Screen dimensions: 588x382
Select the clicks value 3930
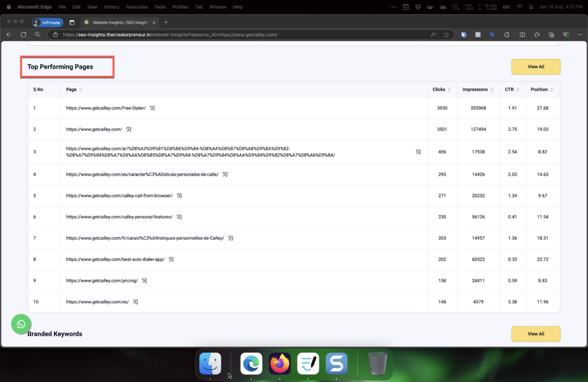pyautogui.click(x=442, y=108)
